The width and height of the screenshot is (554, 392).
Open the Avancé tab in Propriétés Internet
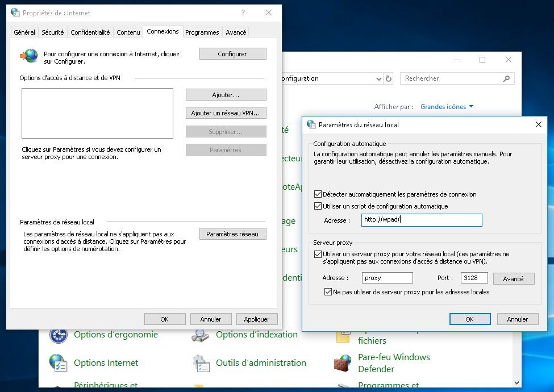click(x=235, y=32)
